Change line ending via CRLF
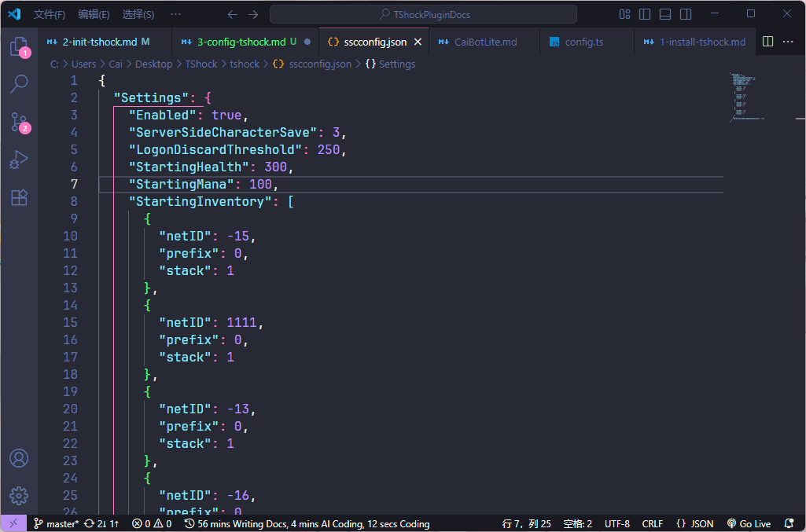The height and width of the screenshot is (532, 806). (653, 524)
